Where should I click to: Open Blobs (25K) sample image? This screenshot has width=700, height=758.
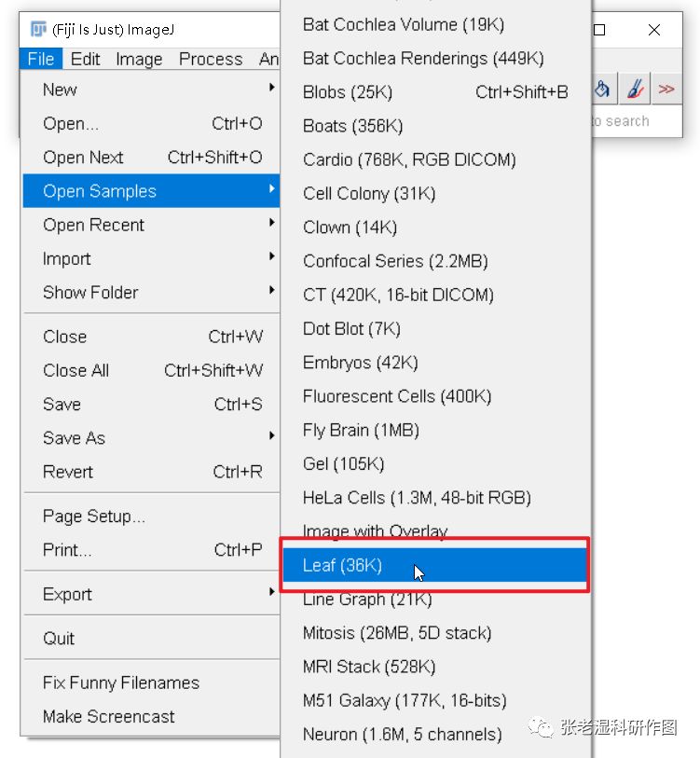[x=435, y=92]
